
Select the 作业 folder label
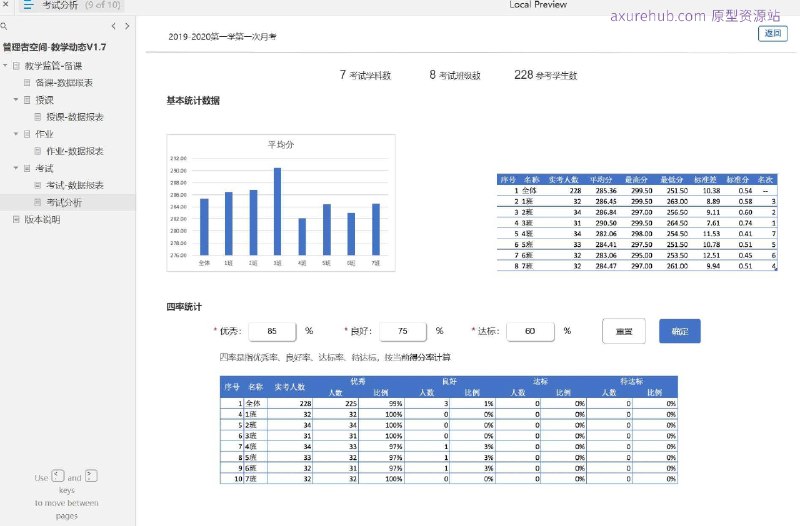(44, 134)
